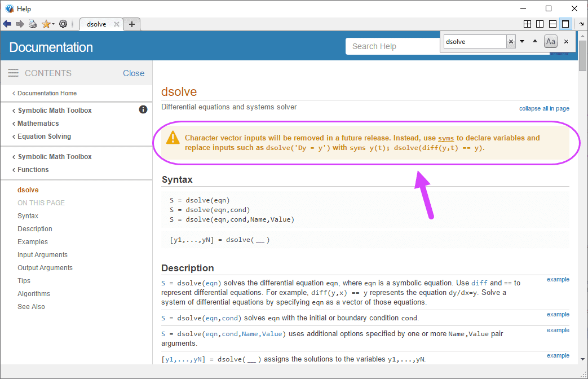
Task: Click the Search Help field
Action: pos(392,46)
